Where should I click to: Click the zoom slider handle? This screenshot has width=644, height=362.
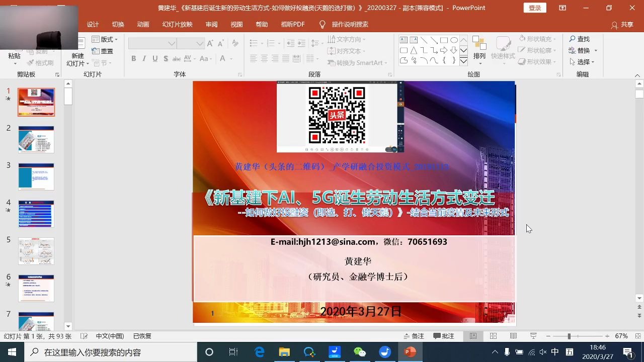569,336
